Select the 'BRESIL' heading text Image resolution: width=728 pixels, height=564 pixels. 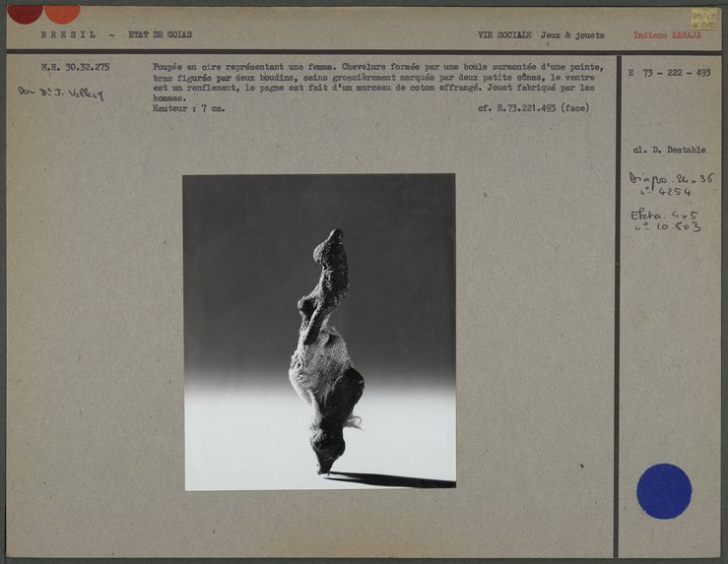(x=69, y=34)
